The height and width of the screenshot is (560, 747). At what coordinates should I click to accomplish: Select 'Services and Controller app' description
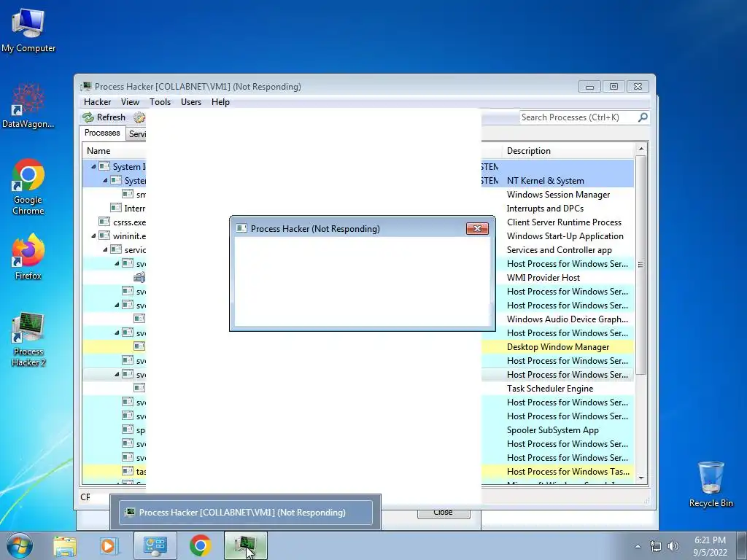[x=560, y=249]
